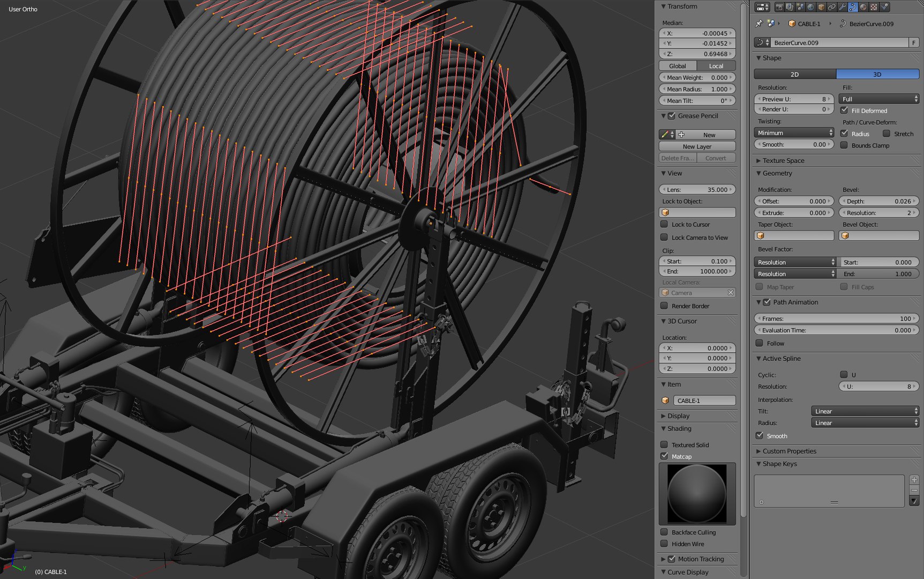
Task: Collapse the Geometry panel
Action: click(777, 173)
